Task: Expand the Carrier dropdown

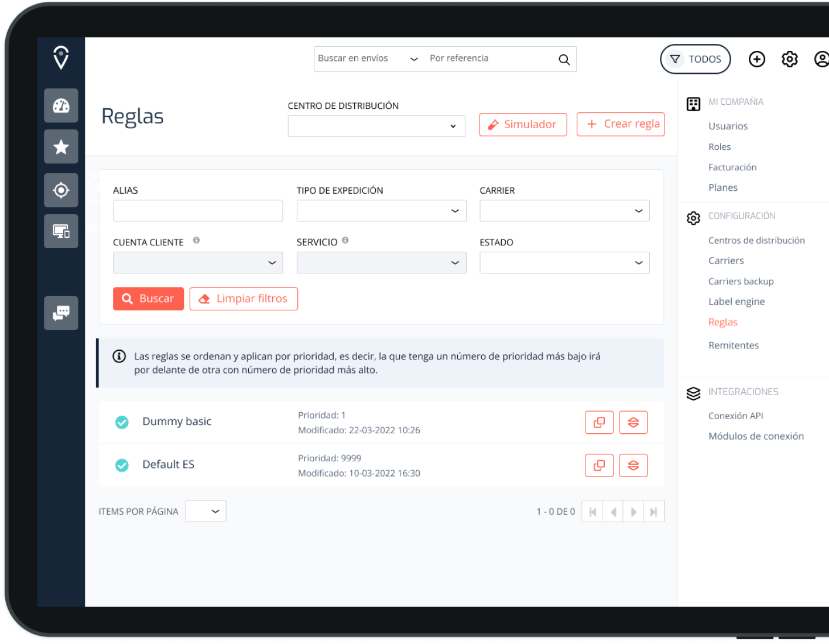Action: [x=564, y=211]
